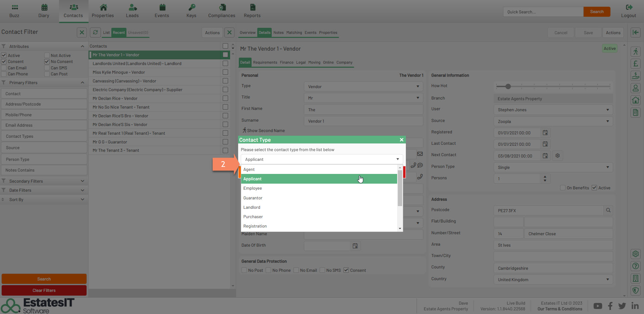
Task: Click the Save button
Action: coord(588,33)
